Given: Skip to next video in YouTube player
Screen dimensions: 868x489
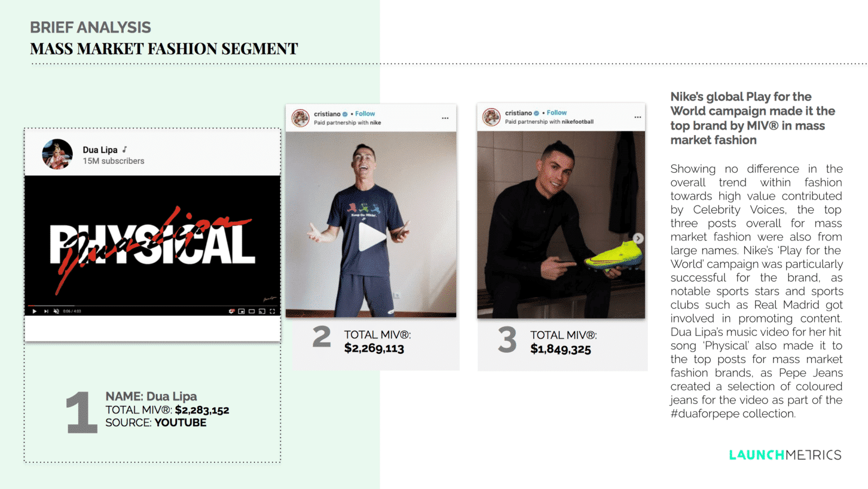Looking at the screenshot, I should pos(46,311).
